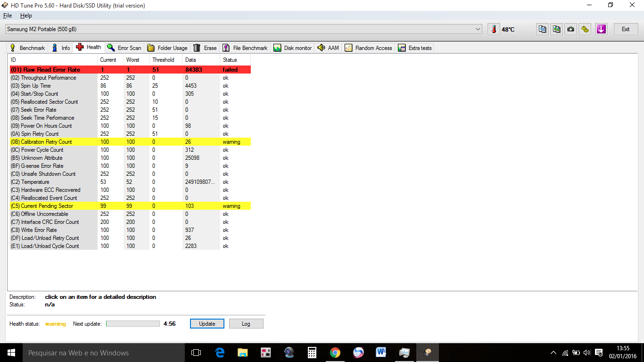This screenshot has height=362, width=644.
Task: Select the Spin Up Time attribute
Action: point(130,86)
